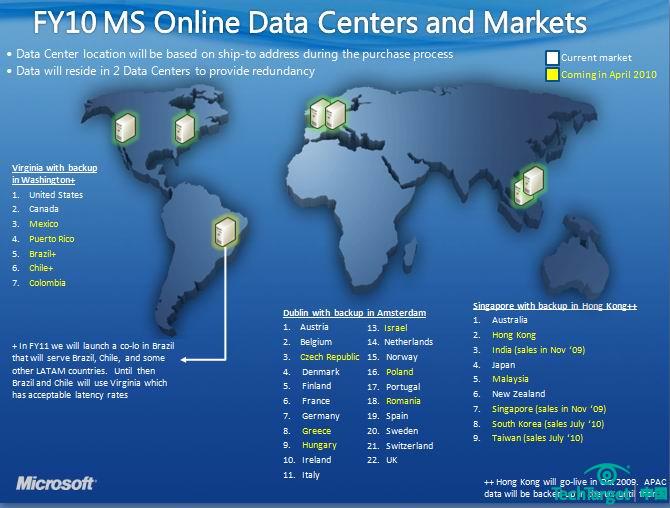Click the slide title 'FY10 MS Online Data Centers and Markets'
Screen dimensions: 670x508
310,22
